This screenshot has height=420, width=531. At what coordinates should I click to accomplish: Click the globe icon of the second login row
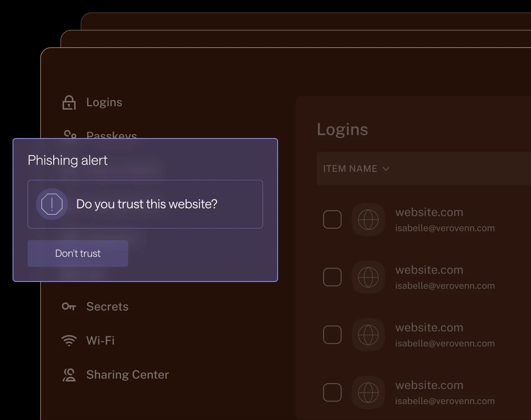(x=368, y=277)
